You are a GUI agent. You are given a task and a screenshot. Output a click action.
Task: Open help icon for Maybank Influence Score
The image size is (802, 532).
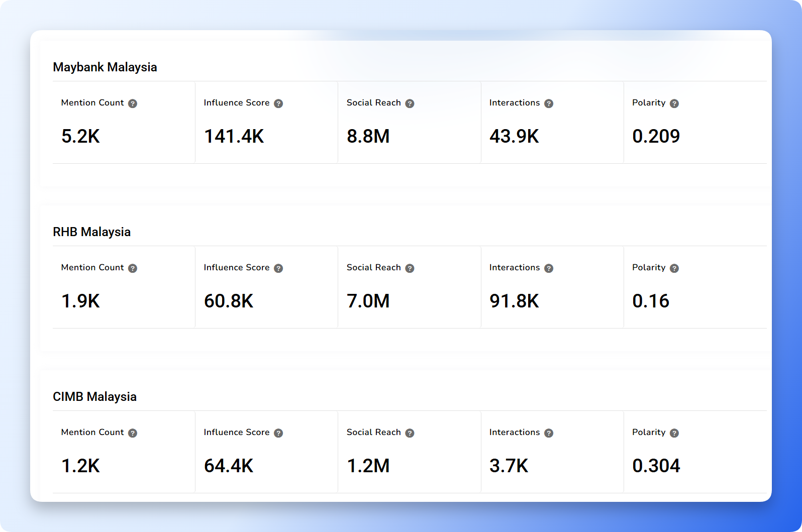(278, 103)
